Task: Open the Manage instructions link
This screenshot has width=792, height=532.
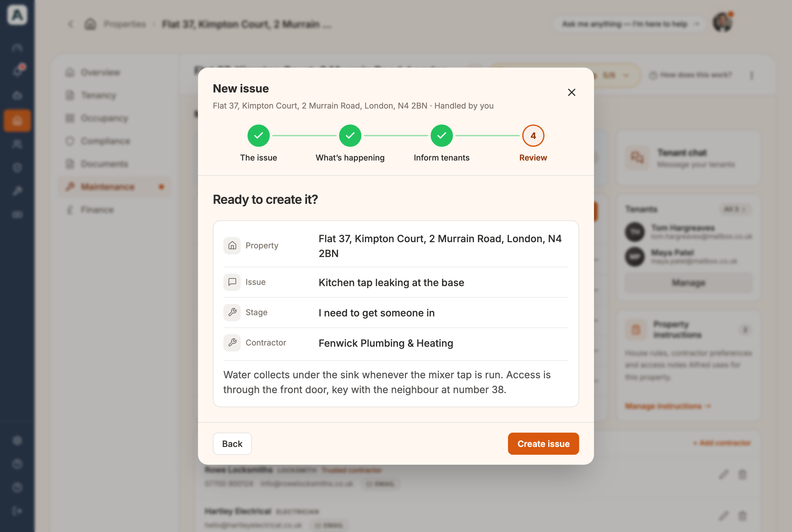Action: click(667, 406)
